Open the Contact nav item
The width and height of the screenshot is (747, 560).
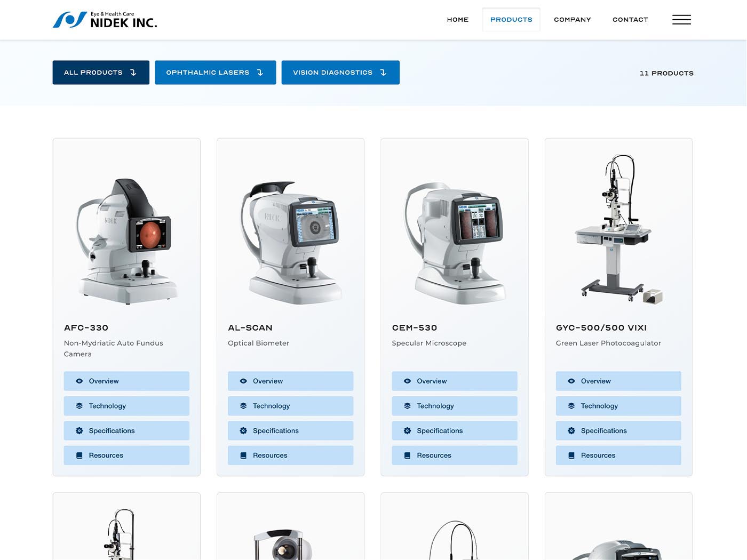630,20
